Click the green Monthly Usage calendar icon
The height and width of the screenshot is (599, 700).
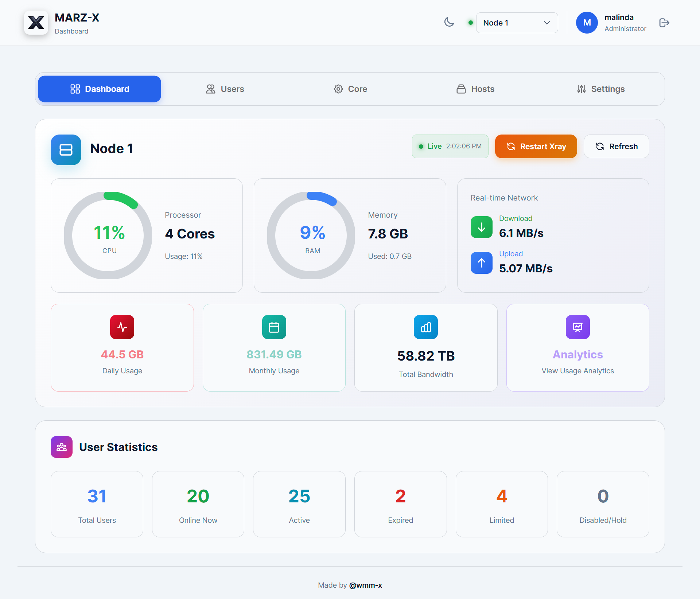tap(274, 327)
